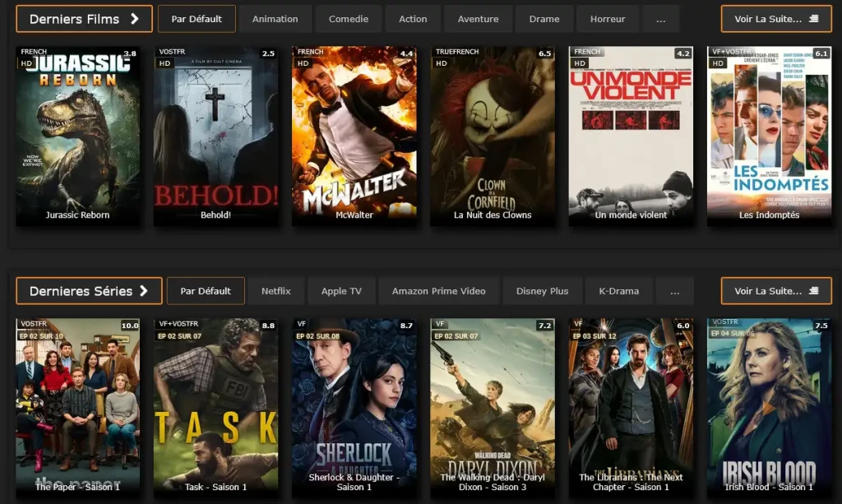Click the 8.8 rating on Task
Viewport: 842px width, 504px height.
[268, 326]
